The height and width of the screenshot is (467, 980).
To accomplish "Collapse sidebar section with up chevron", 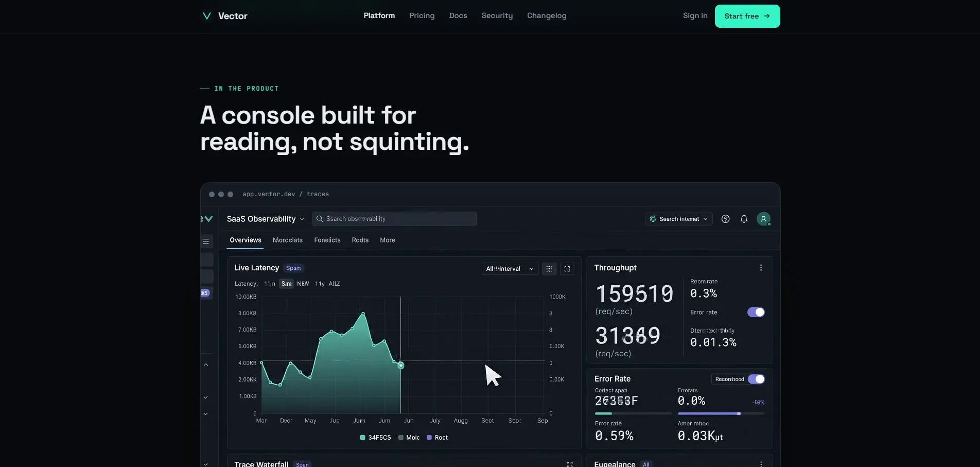I will [206, 365].
